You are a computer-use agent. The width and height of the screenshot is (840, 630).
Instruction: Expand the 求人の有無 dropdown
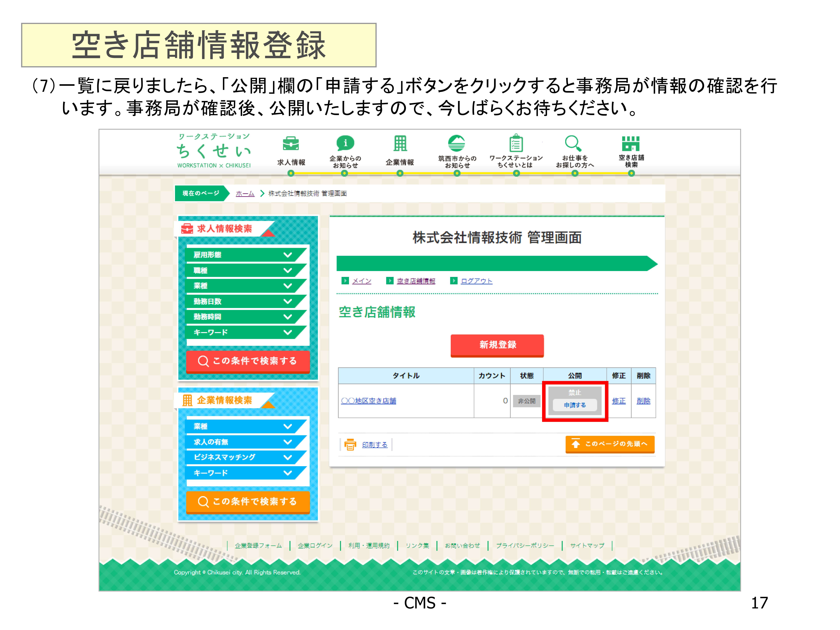[x=246, y=442]
